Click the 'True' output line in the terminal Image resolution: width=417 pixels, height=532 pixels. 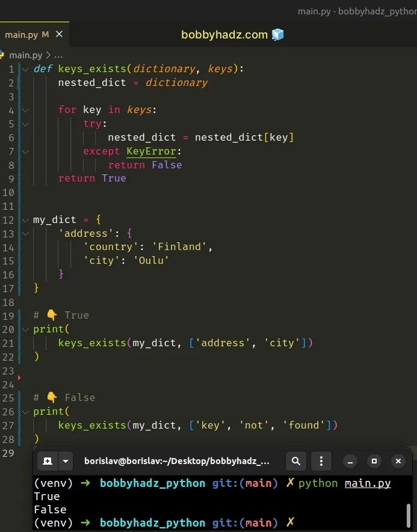click(47, 497)
